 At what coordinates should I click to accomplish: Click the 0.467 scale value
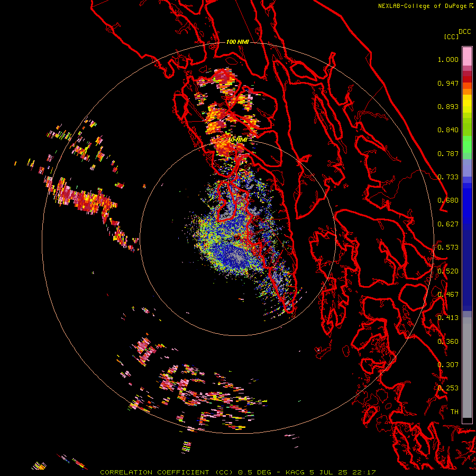click(x=448, y=295)
